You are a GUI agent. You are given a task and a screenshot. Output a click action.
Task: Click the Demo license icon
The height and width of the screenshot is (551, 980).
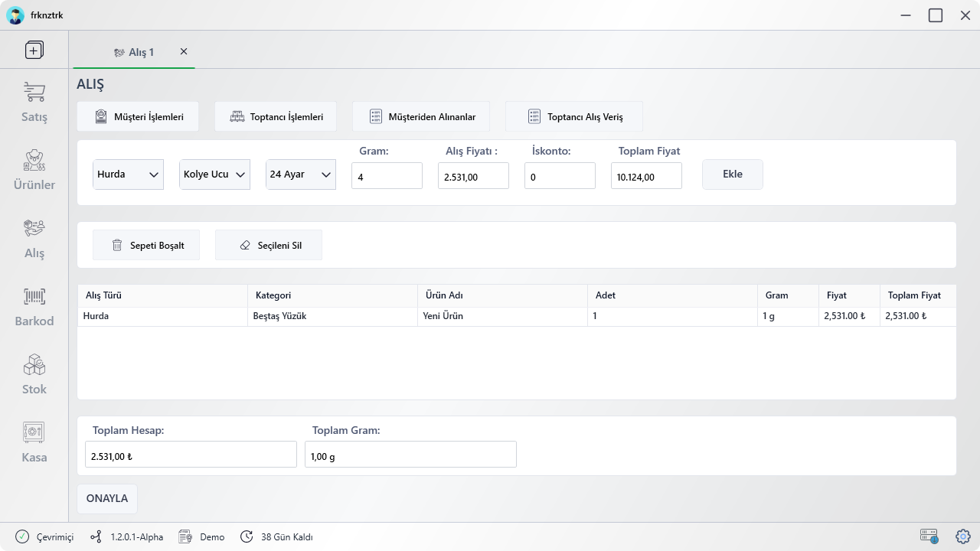point(185,537)
